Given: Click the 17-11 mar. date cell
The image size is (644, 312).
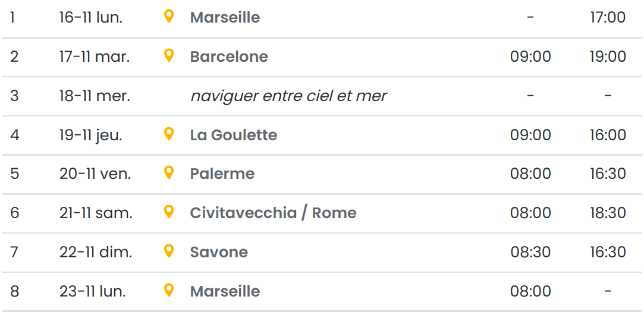Looking at the screenshot, I should point(95,56).
